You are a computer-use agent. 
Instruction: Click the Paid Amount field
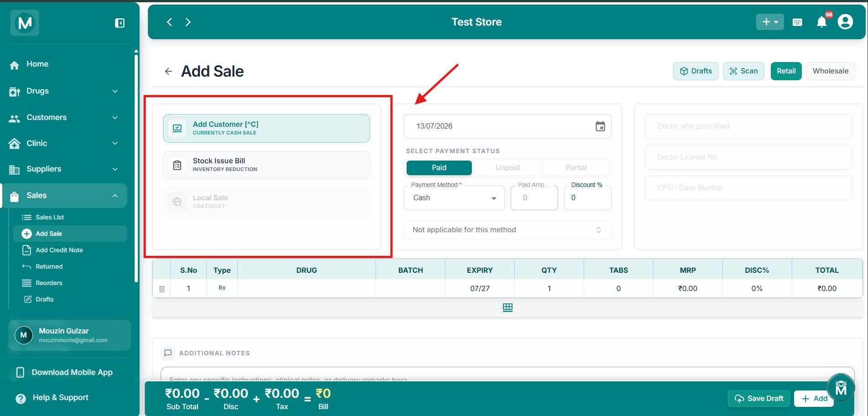click(534, 198)
